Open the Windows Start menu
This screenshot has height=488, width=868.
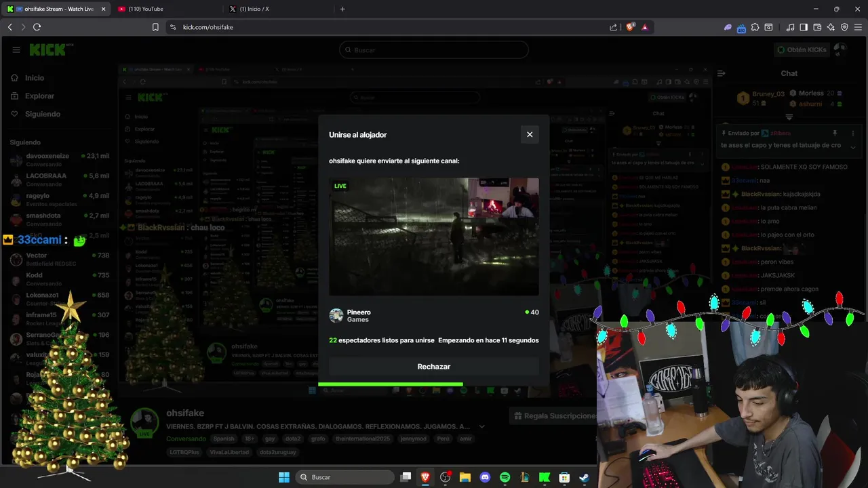point(284,477)
